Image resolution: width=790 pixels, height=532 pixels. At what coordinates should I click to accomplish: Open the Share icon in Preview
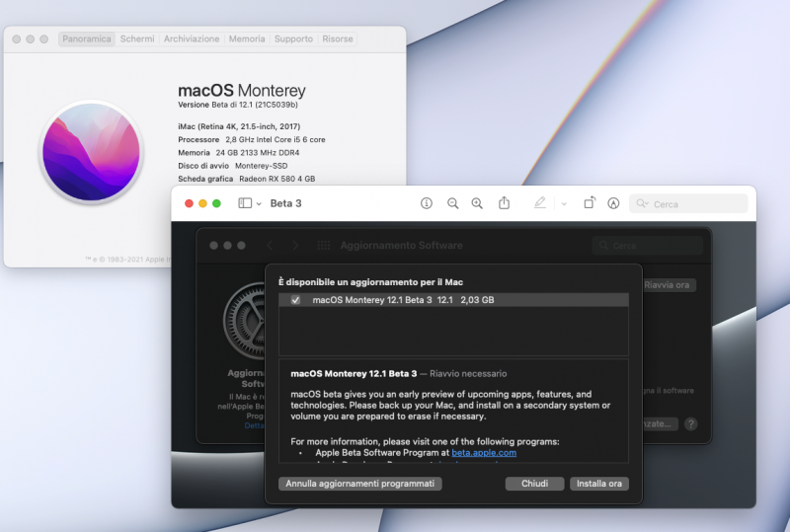pyautogui.click(x=504, y=202)
